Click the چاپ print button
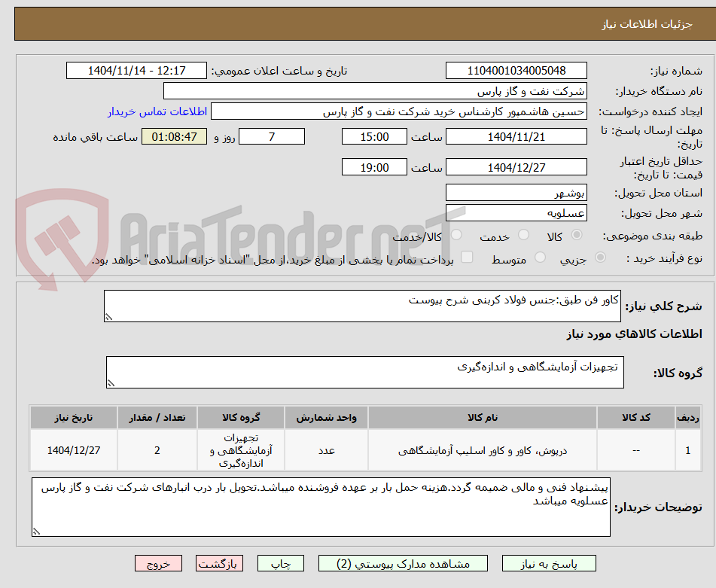This screenshot has height=588, width=716. point(280,563)
